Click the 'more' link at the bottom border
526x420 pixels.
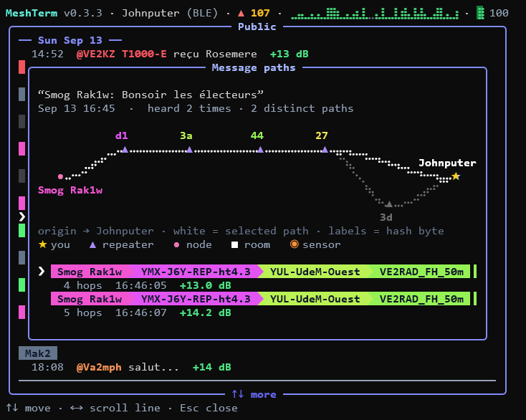pos(263,394)
